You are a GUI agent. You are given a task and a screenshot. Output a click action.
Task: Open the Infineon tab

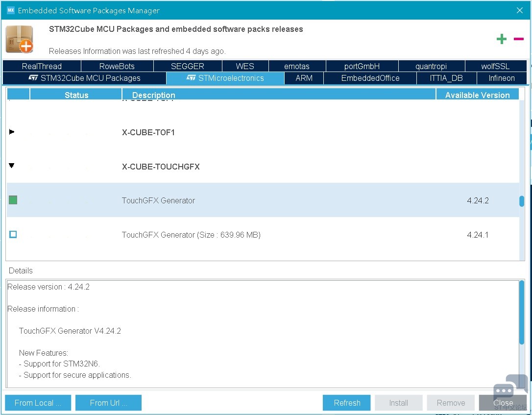(502, 78)
